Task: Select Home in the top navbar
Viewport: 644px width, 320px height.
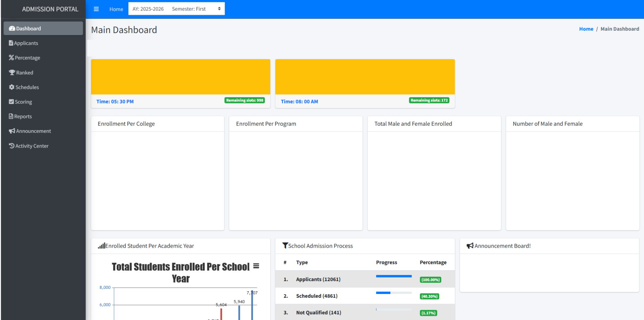Action: coord(116,9)
